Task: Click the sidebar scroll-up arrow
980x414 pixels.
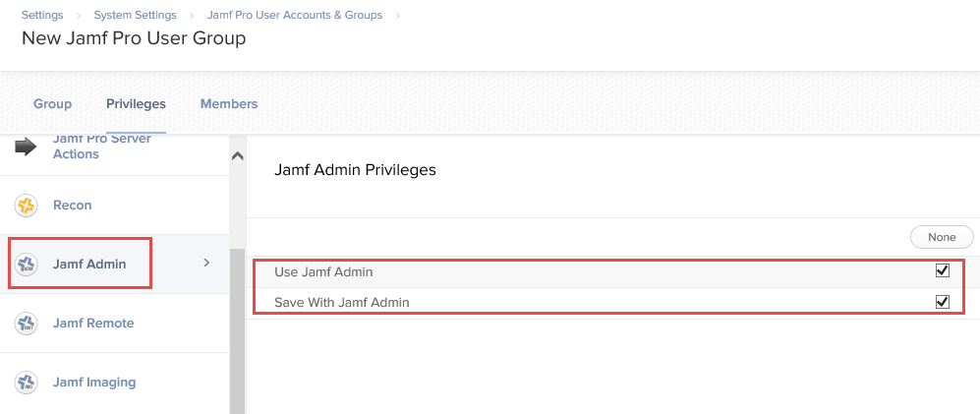Action: pyautogui.click(x=238, y=156)
